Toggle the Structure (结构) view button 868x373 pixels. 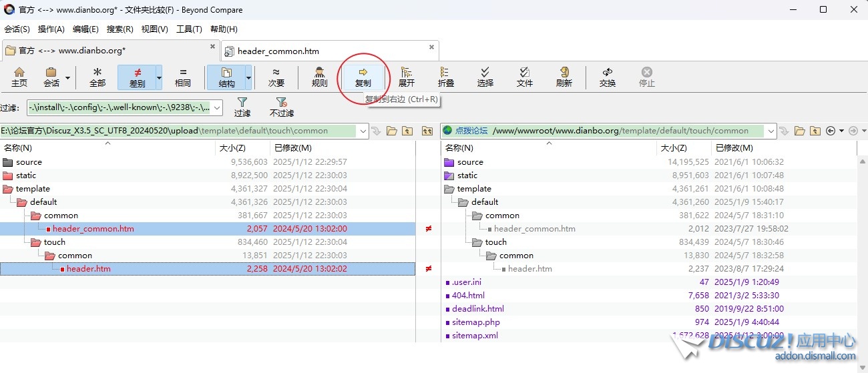[x=226, y=77]
